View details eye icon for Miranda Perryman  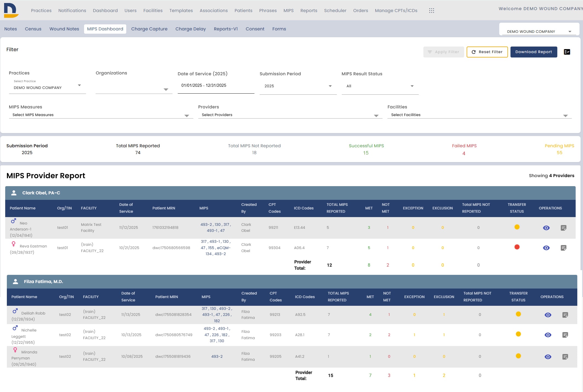point(548,357)
